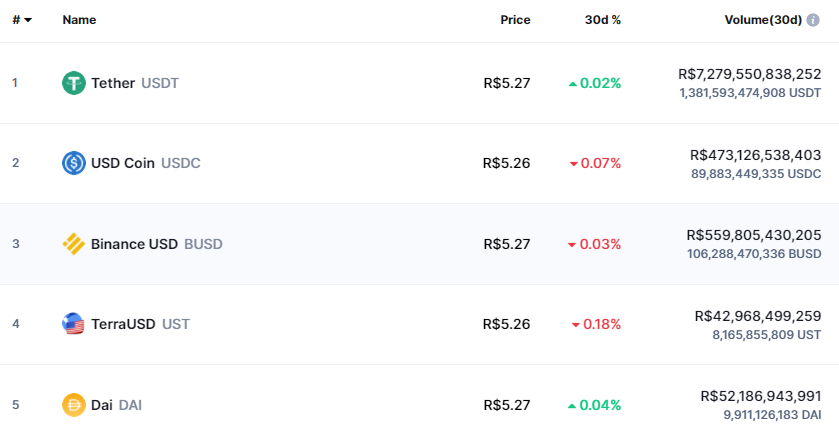Click the Tether volume R$7,279,550,838,252
The height and width of the screenshot is (442, 839).
point(750,74)
